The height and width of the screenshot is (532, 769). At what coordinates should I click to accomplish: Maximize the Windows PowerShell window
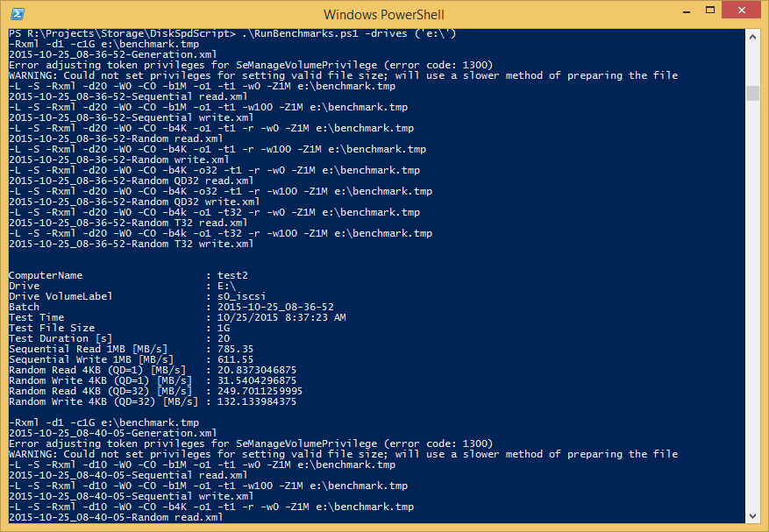tap(709, 11)
